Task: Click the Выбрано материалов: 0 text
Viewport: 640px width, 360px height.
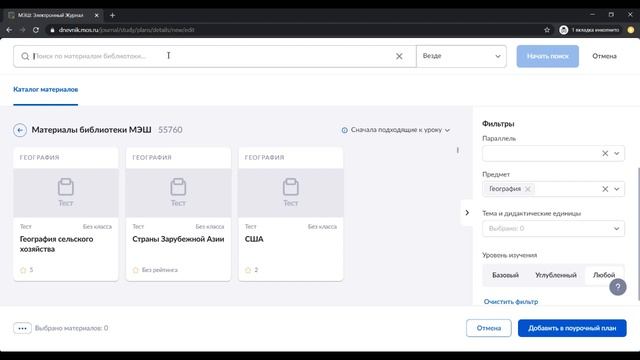Action: tap(71, 328)
